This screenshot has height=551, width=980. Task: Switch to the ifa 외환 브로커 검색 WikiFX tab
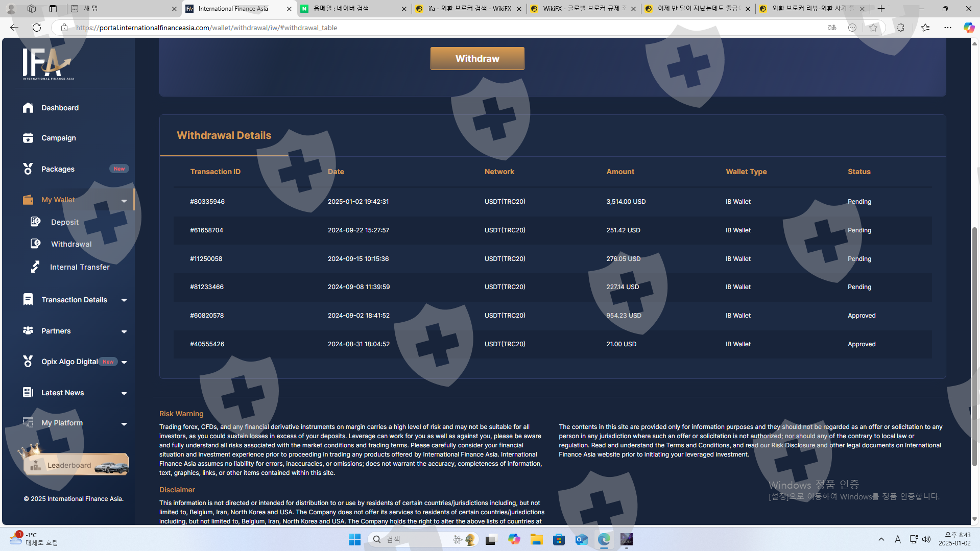pos(469,9)
